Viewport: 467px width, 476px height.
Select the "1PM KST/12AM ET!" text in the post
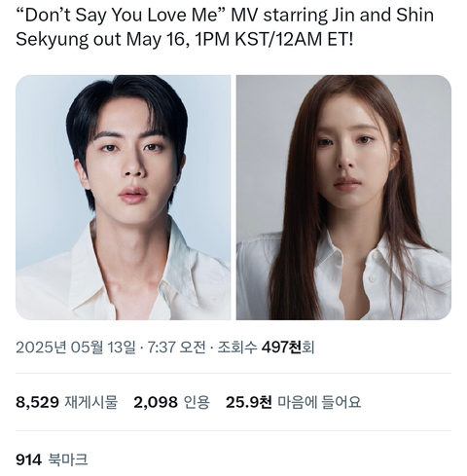tap(273, 40)
